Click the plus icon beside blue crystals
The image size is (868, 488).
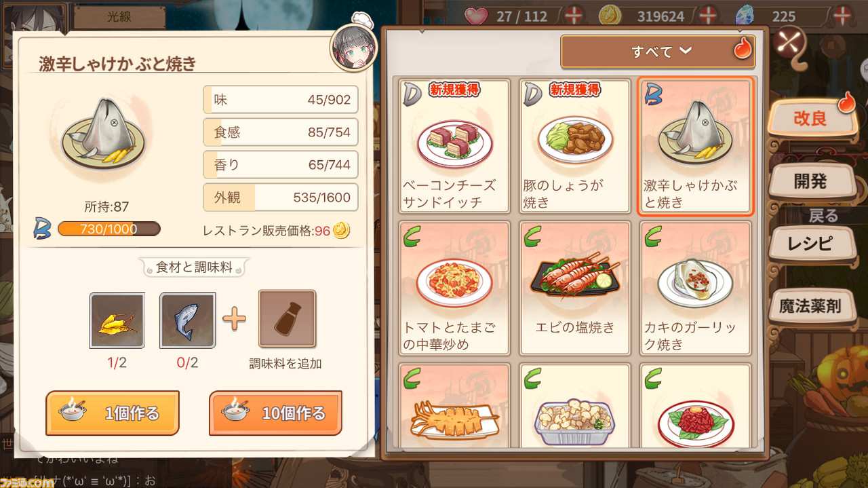point(843,15)
